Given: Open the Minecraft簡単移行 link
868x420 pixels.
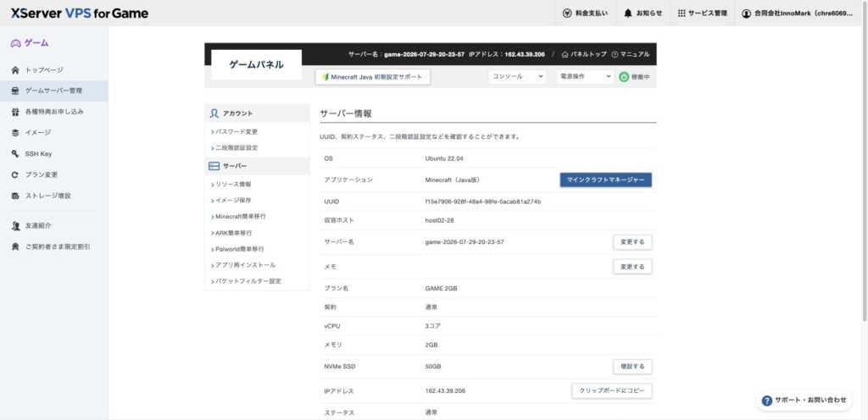Looking at the screenshot, I should (x=238, y=217).
